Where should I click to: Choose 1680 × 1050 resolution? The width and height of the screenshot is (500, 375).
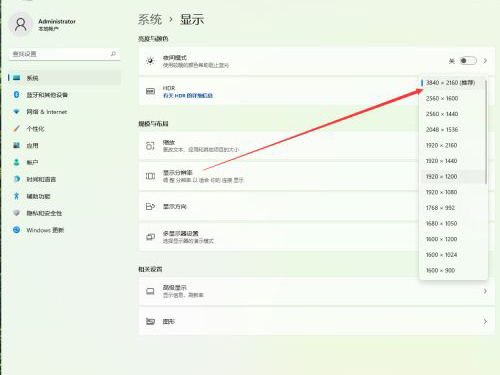point(452,224)
